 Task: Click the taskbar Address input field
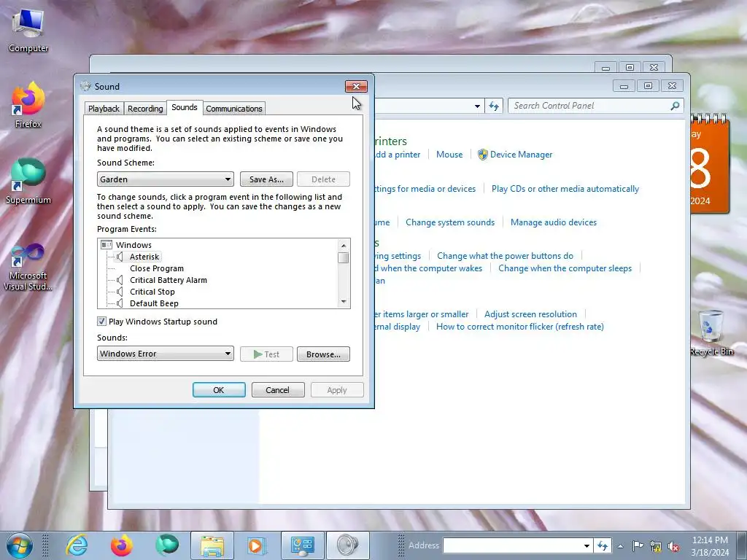(513, 545)
